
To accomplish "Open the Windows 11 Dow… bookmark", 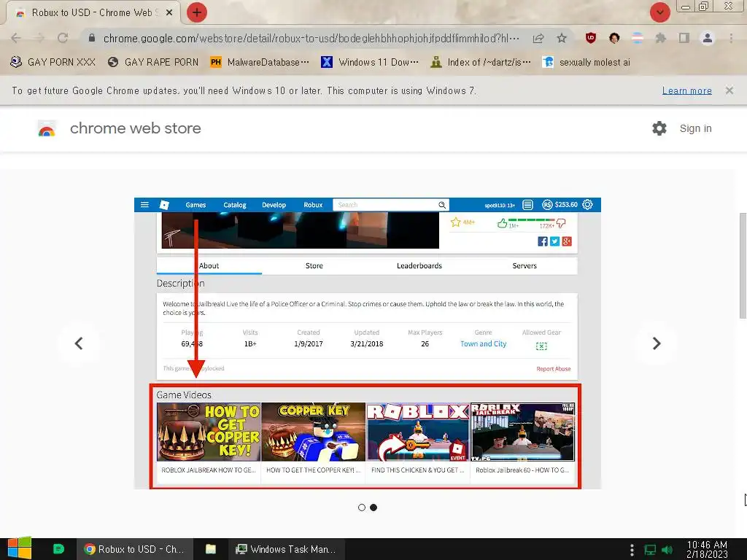I will 370,63.
